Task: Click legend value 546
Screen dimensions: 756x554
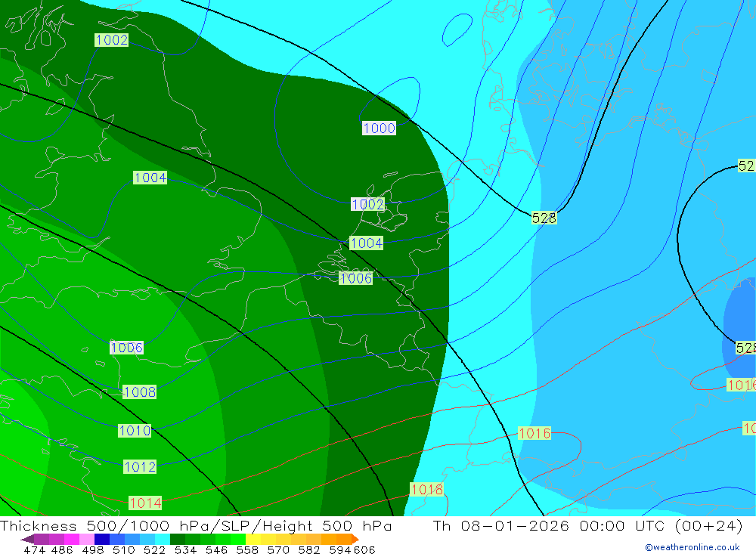Action: click(216, 549)
